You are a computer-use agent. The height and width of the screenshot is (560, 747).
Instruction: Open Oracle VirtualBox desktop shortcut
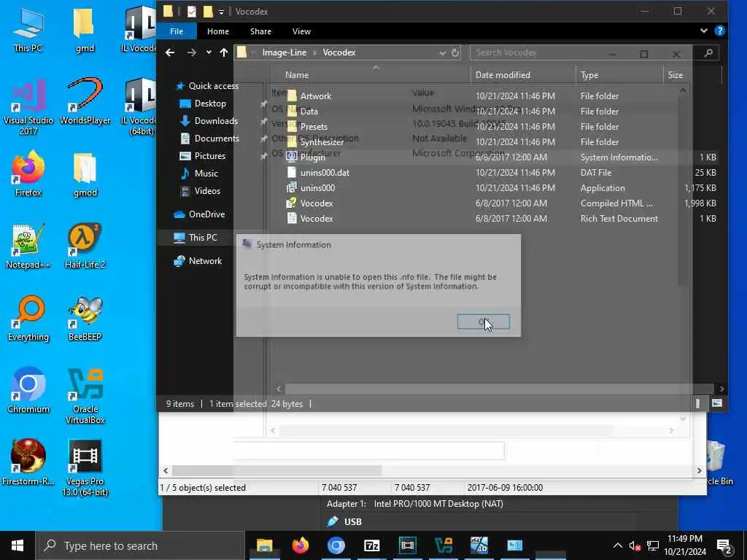pos(85,396)
